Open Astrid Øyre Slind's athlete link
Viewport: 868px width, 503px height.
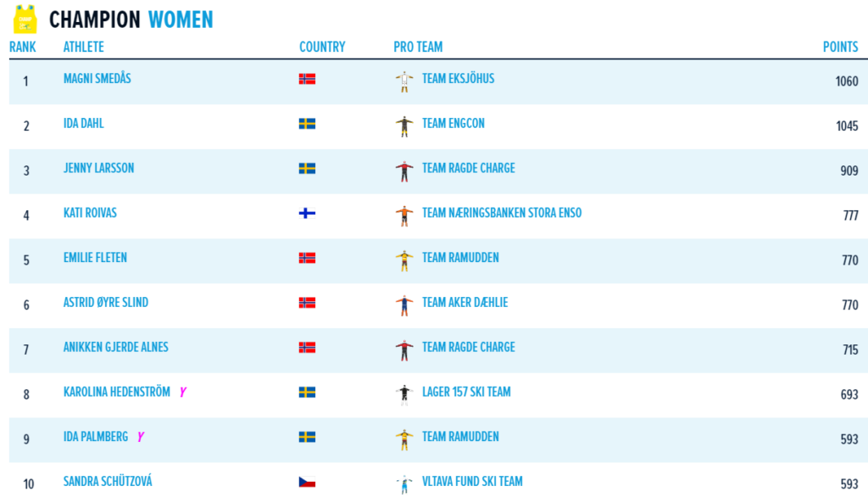tap(106, 303)
